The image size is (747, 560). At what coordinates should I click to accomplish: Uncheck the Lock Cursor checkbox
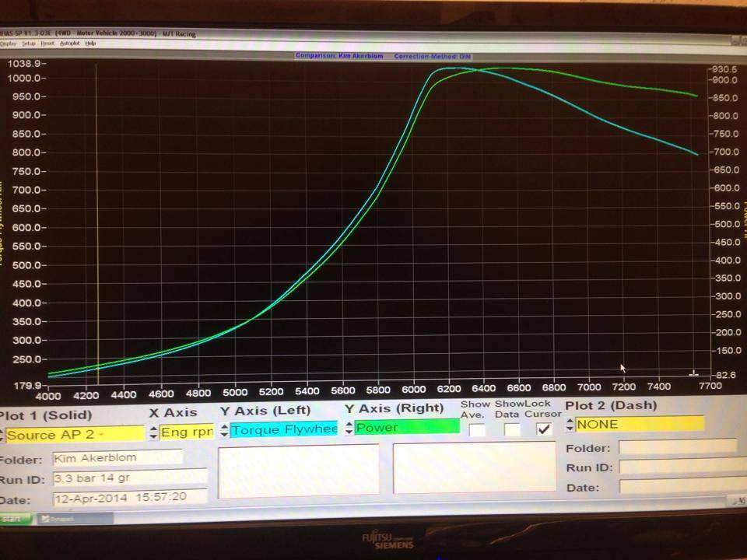coord(543,429)
